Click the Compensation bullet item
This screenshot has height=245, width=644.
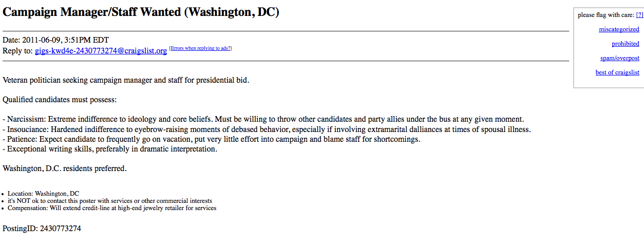click(x=111, y=208)
